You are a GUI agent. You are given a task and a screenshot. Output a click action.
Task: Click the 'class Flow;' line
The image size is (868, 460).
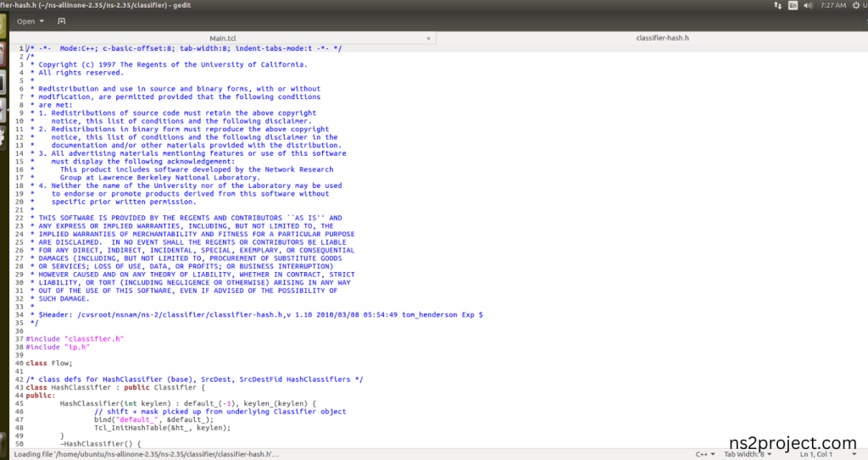click(48, 363)
